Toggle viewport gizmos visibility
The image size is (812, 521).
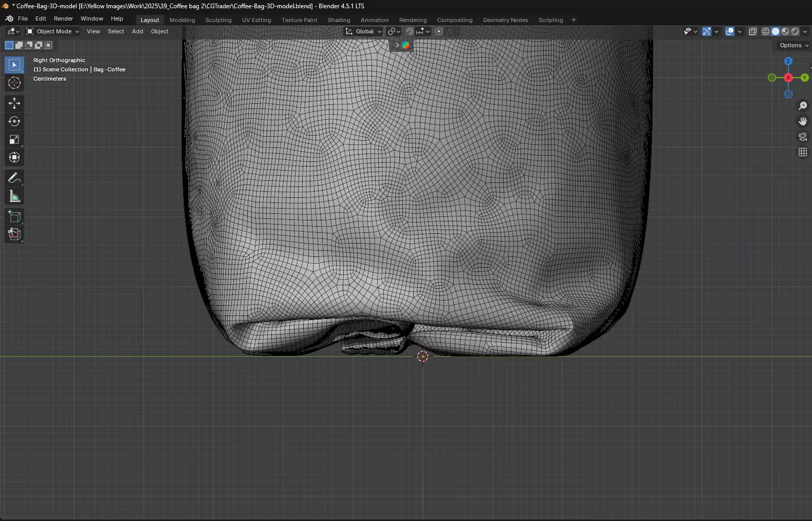pyautogui.click(x=707, y=31)
